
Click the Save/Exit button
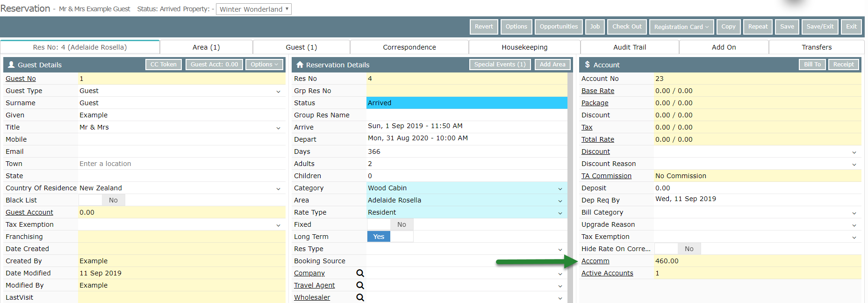click(x=820, y=27)
